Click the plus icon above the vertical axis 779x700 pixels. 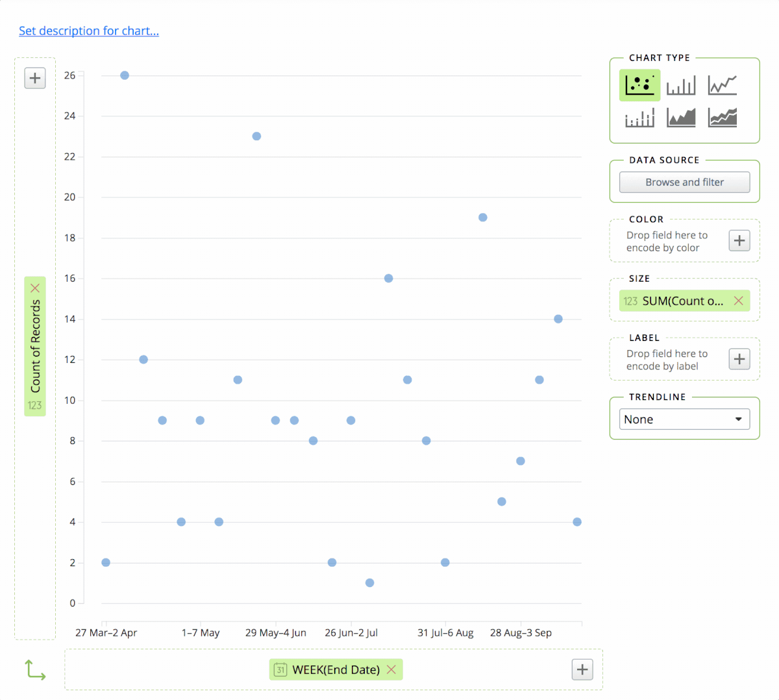pyautogui.click(x=34, y=78)
